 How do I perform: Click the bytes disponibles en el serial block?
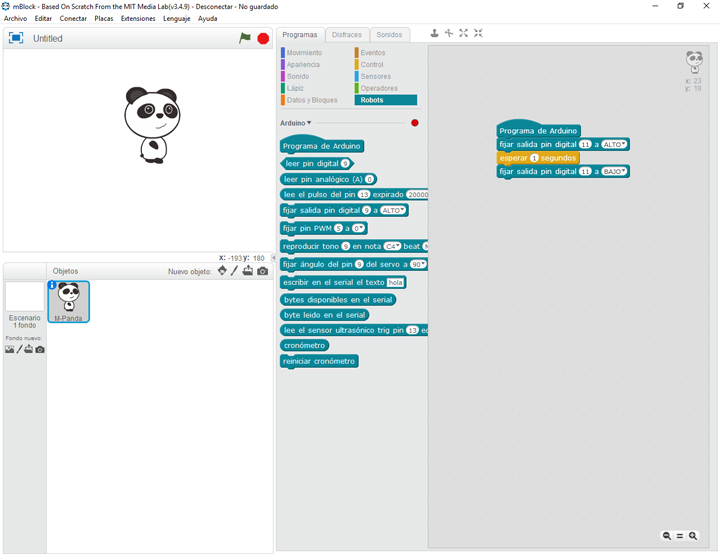pyautogui.click(x=338, y=300)
